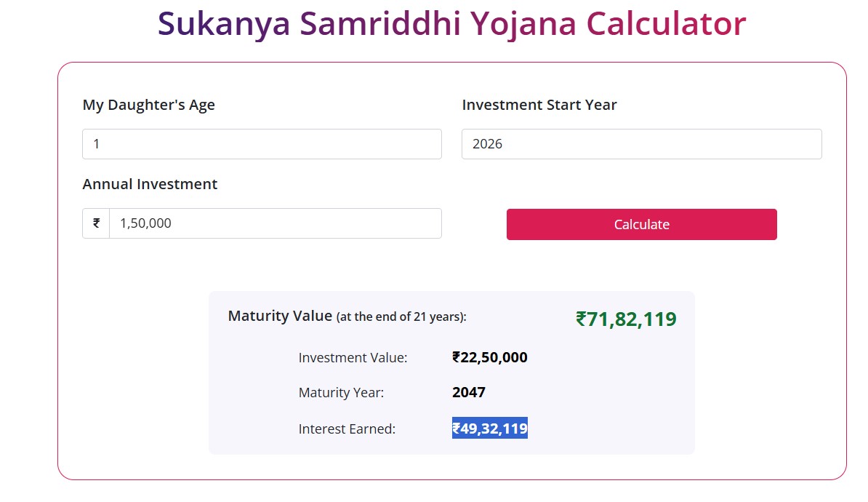Viewport: 868px width, 502px height.
Task: Click the Investment Value label
Action: click(353, 358)
